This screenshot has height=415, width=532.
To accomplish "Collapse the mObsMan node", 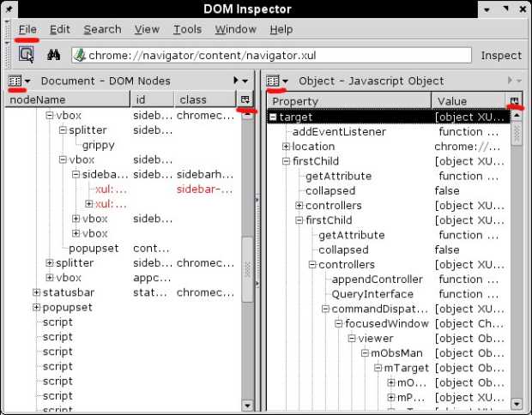I will click(x=365, y=353).
